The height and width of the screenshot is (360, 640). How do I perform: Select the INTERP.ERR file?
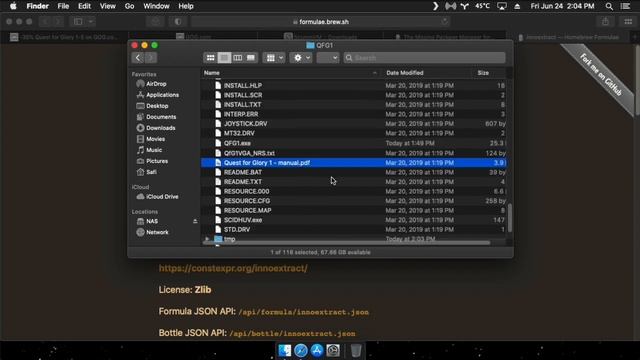pyautogui.click(x=353, y=114)
